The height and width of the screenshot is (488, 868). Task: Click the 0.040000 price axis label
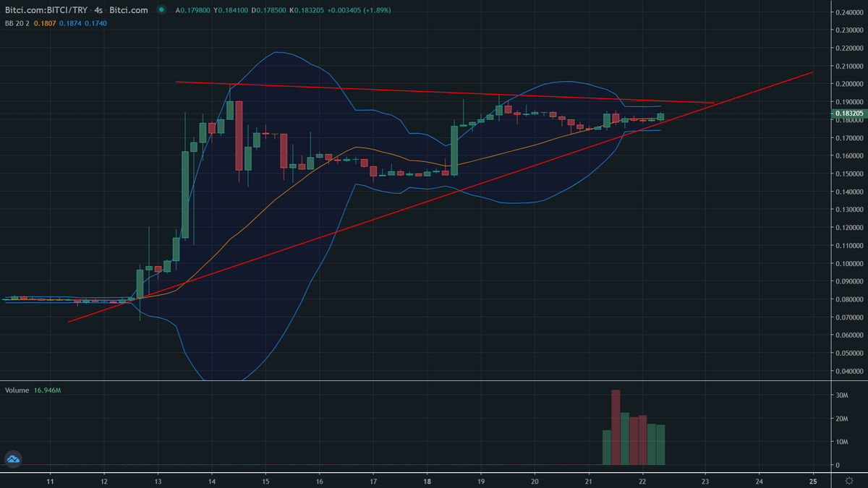click(x=848, y=371)
